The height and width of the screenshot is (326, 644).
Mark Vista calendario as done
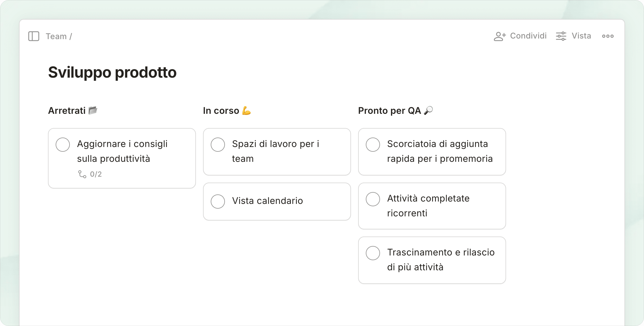(x=218, y=202)
